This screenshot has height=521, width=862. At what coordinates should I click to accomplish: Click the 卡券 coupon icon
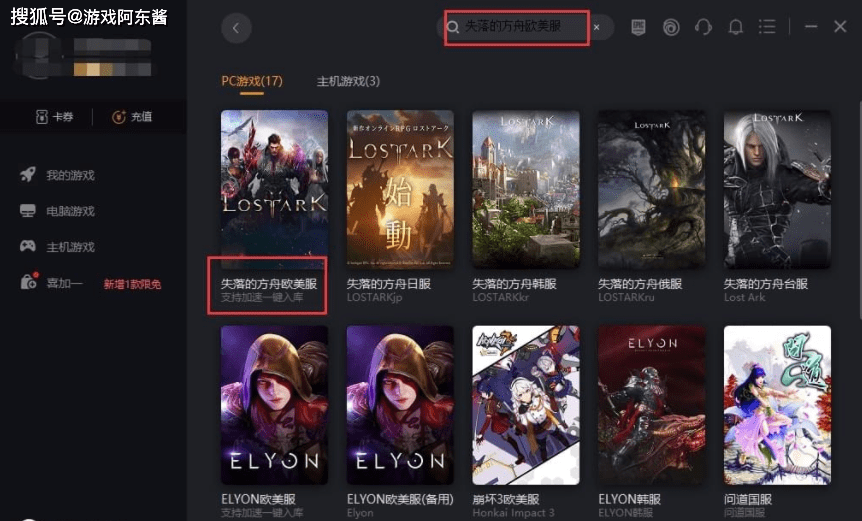tap(41, 117)
